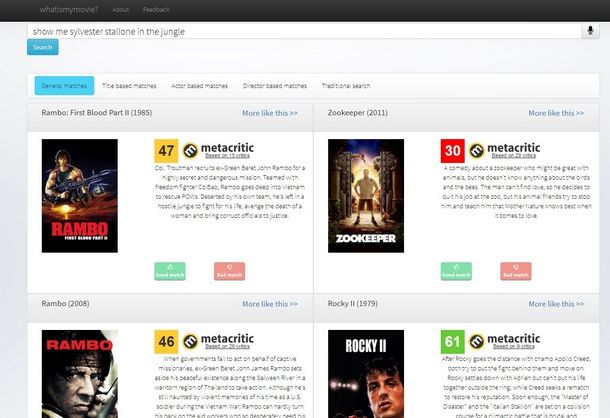Screen dimensions: 610x418
Task: Click the metacritic logo for Rocky II
Action: pyautogui.click(x=504, y=339)
